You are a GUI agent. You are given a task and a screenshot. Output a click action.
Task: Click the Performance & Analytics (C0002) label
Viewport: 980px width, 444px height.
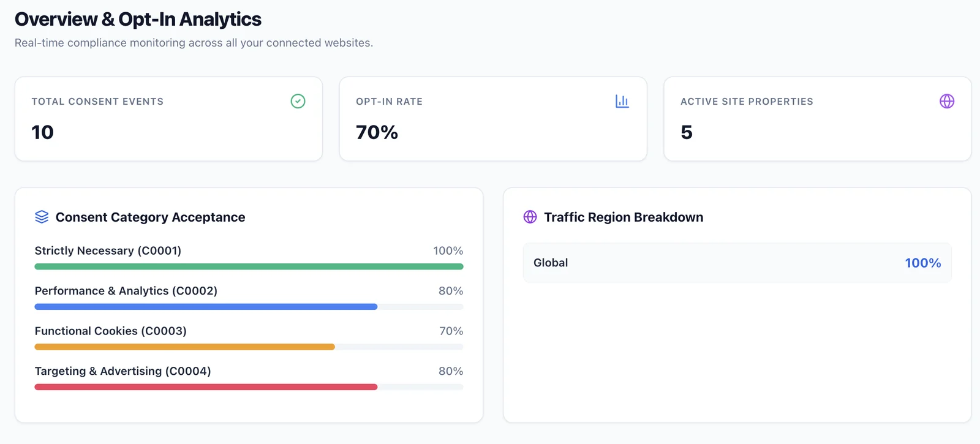point(126,291)
